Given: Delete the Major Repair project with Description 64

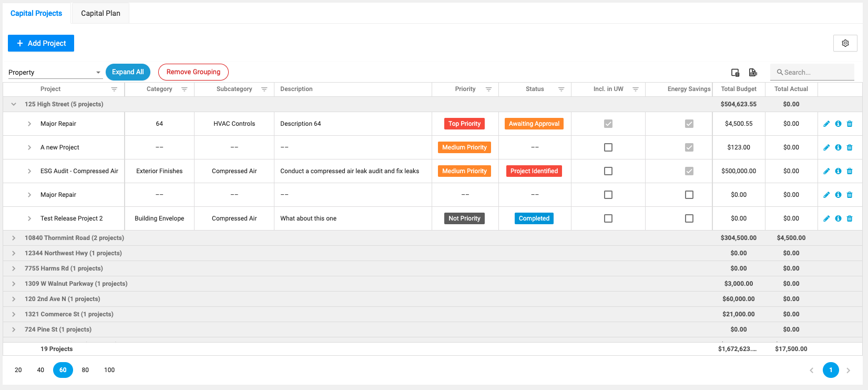Looking at the screenshot, I should [850, 124].
